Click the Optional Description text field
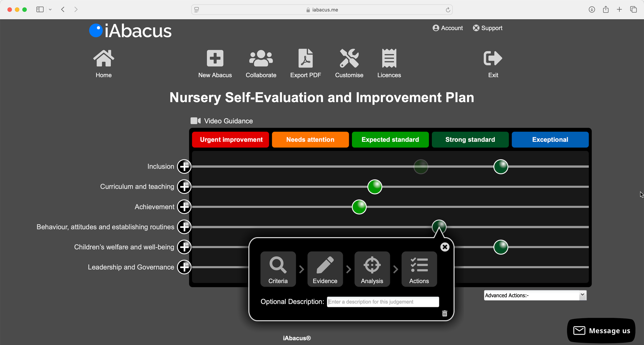This screenshot has height=345, width=644. point(383,302)
